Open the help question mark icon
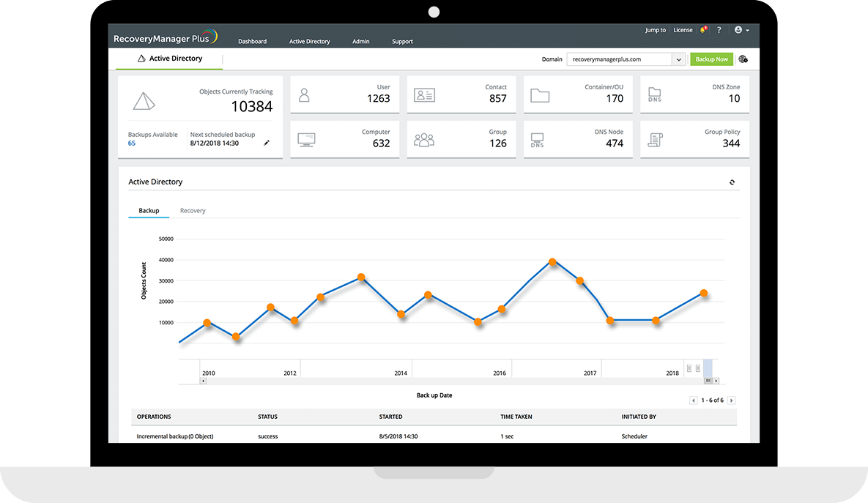This screenshot has width=868, height=503. tap(719, 30)
